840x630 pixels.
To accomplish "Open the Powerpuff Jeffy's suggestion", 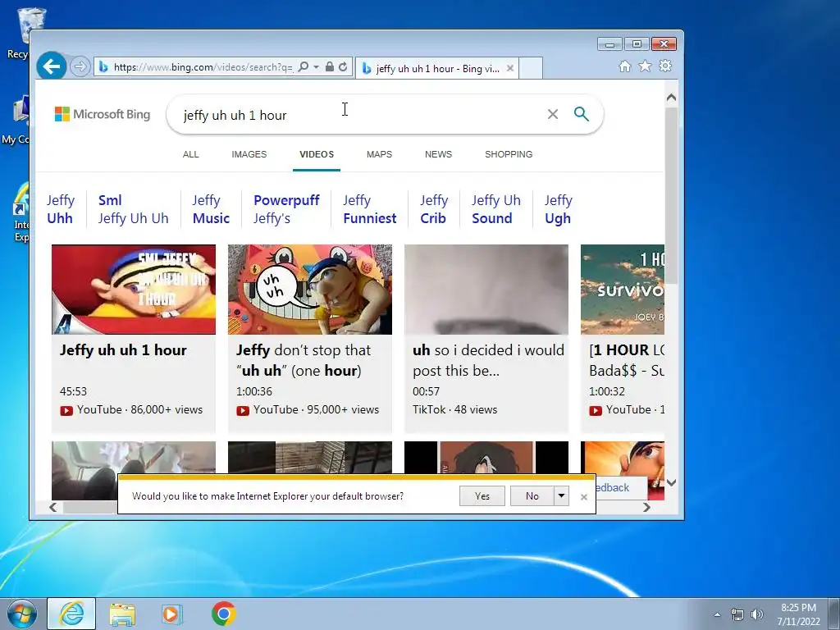I will point(286,209).
